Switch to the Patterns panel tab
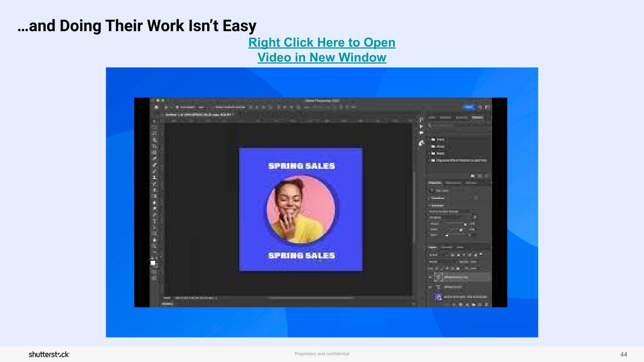The image size is (644, 362). (x=477, y=117)
